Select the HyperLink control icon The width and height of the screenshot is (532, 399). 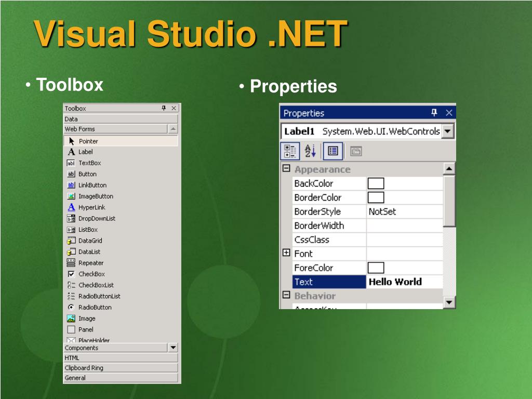[71, 207]
